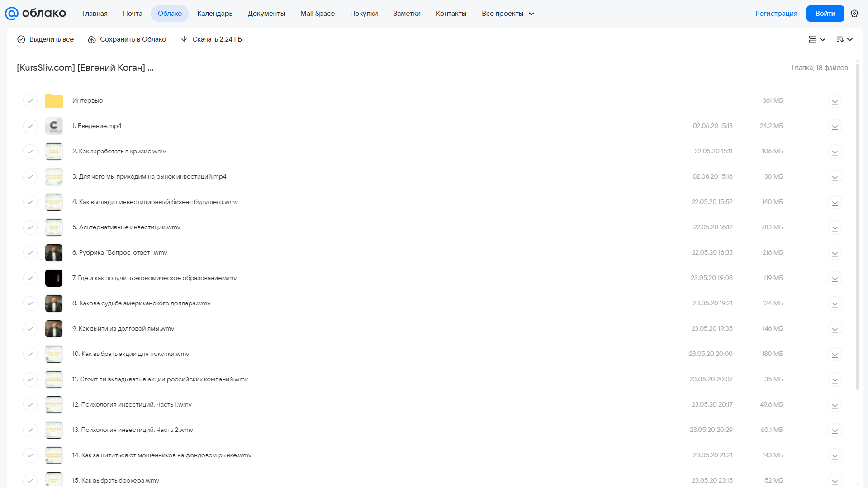Open the settings gear icon
Screen dimensions: 868x488
[x=854, y=14]
